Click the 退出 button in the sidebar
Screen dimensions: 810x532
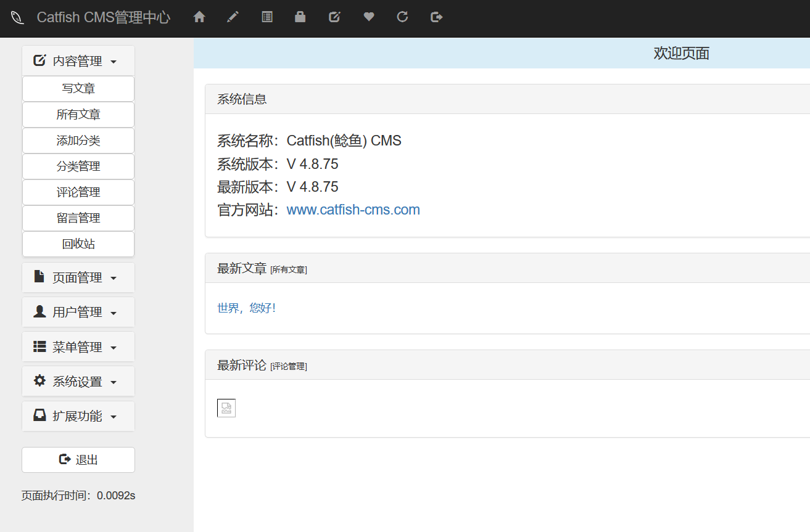point(78,460)
